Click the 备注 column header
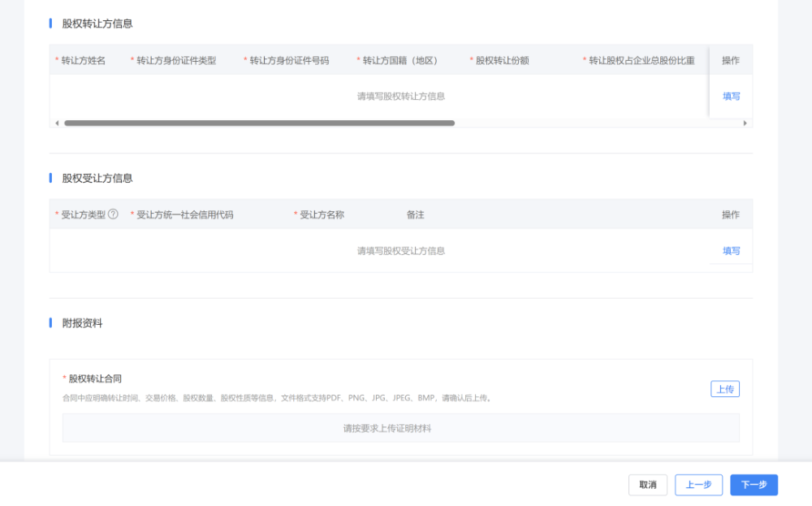 pos(415,215)
